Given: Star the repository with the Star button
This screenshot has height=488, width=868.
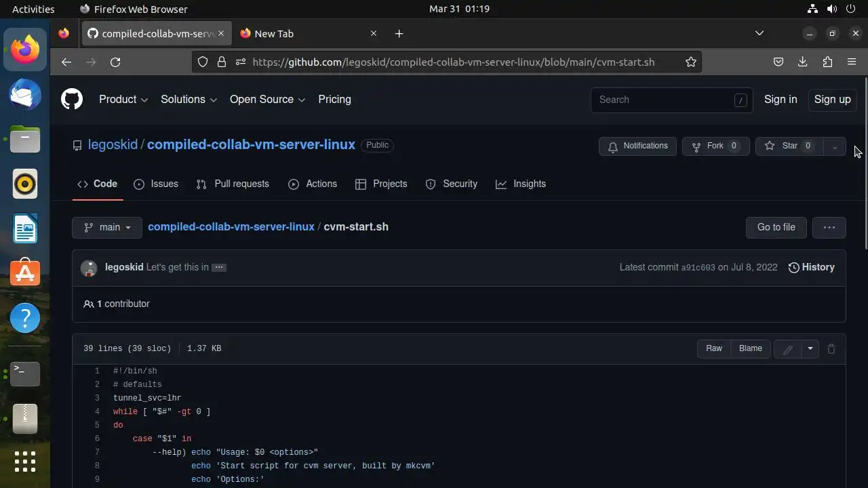Looking at the screenshot, I should (x=789, y=146).
